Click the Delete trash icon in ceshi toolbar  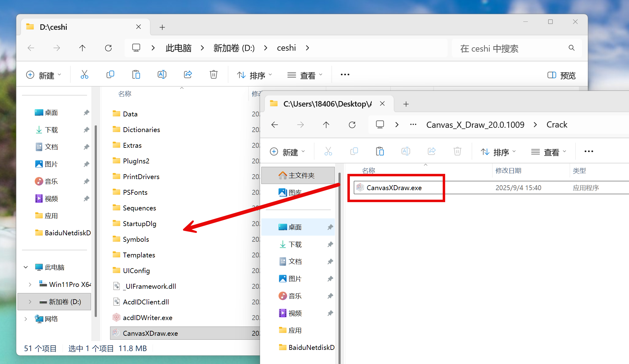tap(213, 75)
